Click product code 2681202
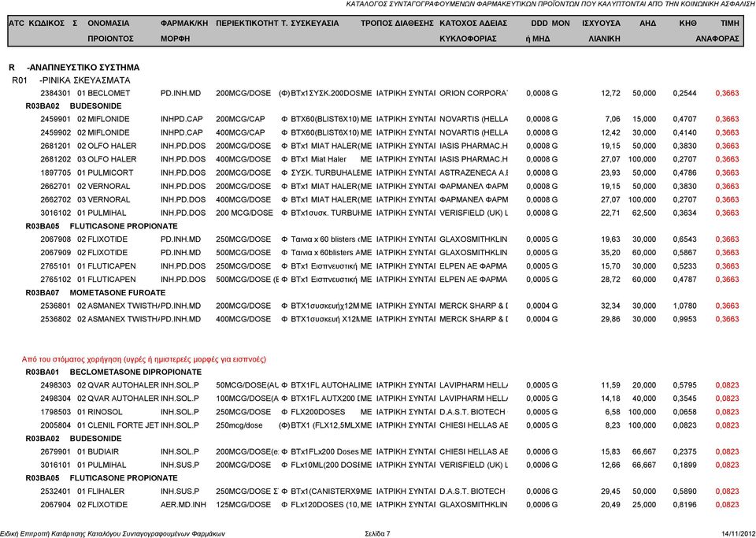756x538 pixels. coord(55,159)
